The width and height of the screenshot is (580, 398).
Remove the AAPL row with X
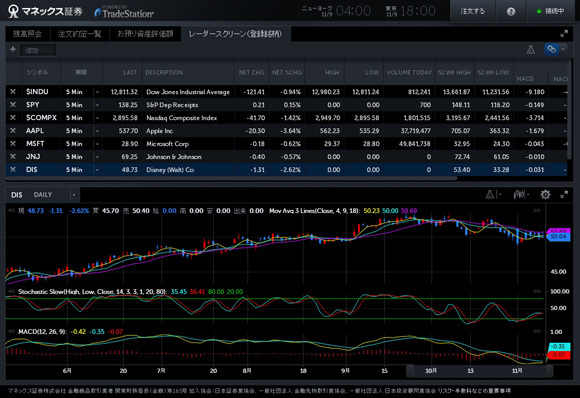(13, 131)
